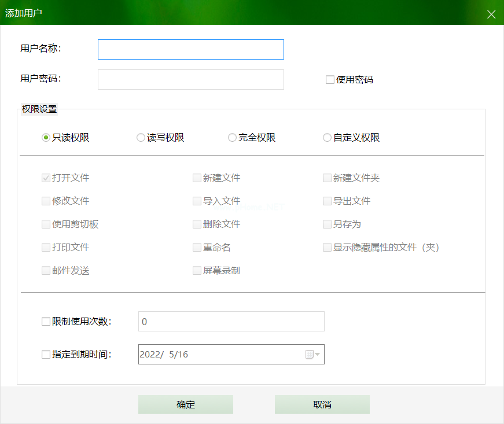Image resolution: width=504 pixels, height=424 pixels.
Task: Check the 导出文件 permission option
Action: (x=328, y=201)
